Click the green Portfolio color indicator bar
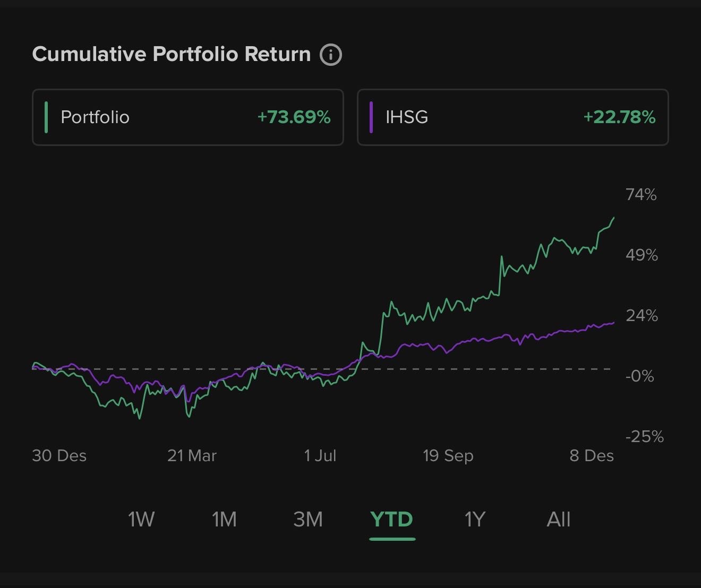Viewport: 701px width, 588px height. tap(47, 117)
